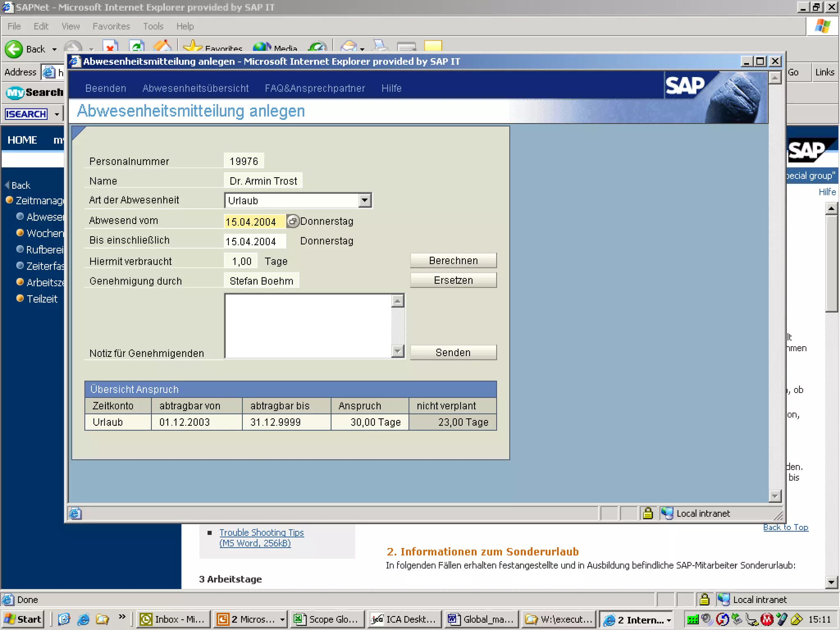The width and height of the screenshot is (840, 630).
Task: Click the Media globe icon in the SAPNet toolbar
Action: [x=262, y=47]
